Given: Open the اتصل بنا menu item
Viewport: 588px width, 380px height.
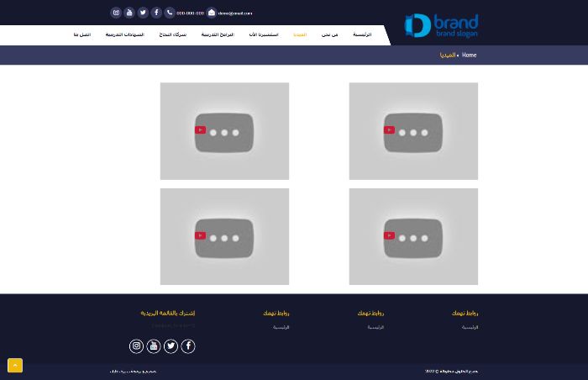Looking at the screenshot, I should [x=82, y=34].
